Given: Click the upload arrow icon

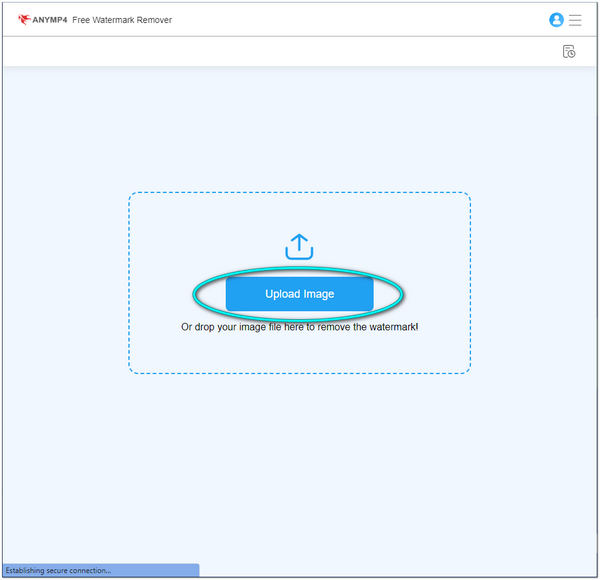Looking at the screenshot, I should [299, 246].
